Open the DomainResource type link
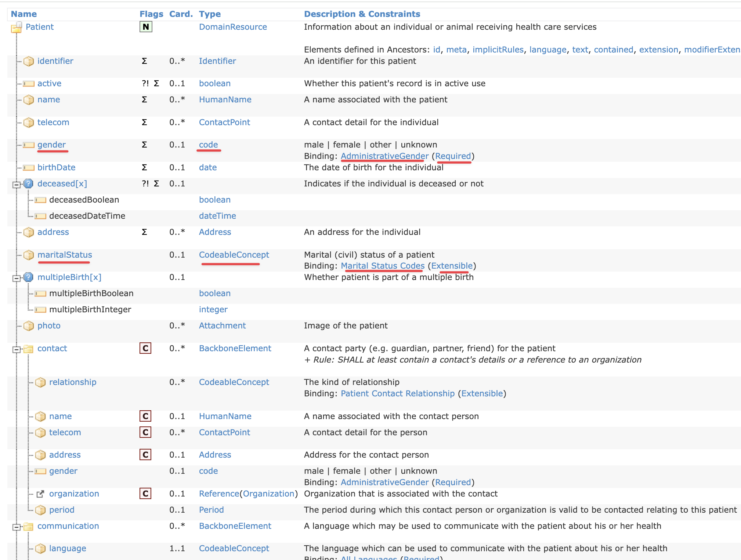The image size is (741, 560). pyautogui.click(x=233, y=27)
